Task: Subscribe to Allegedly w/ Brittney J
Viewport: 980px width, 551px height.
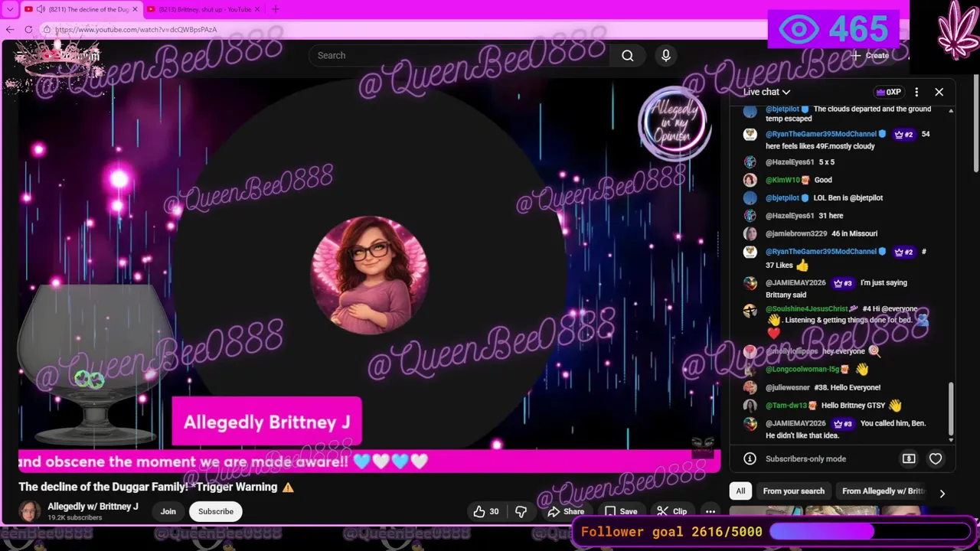Action: [216, 511]
